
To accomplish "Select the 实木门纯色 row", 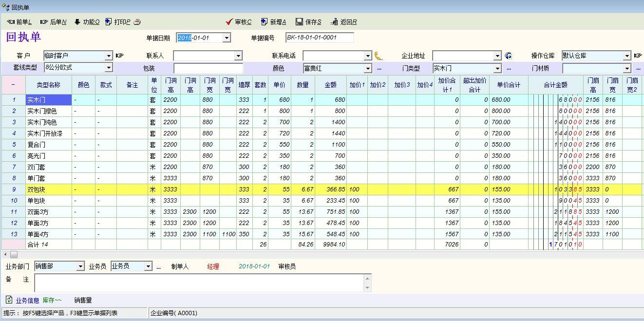I will [x=322, y=122].
